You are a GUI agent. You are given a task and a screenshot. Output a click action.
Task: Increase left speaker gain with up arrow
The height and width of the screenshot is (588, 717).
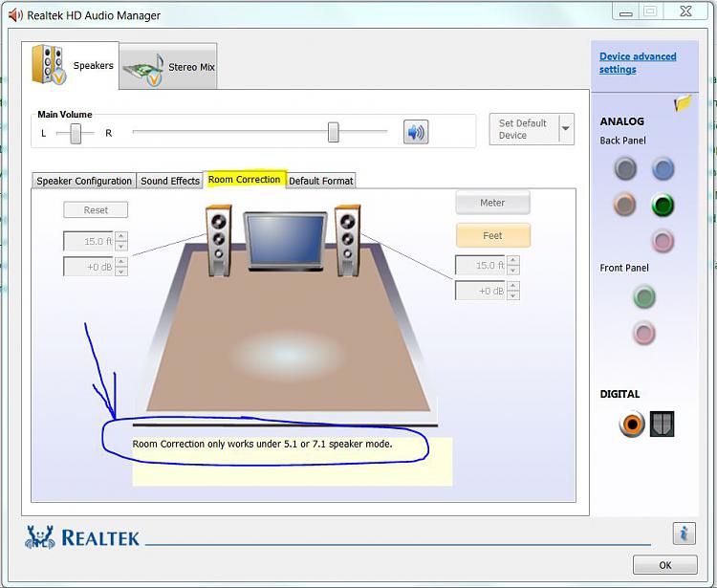pyautogui.click(x=121, y=262)
